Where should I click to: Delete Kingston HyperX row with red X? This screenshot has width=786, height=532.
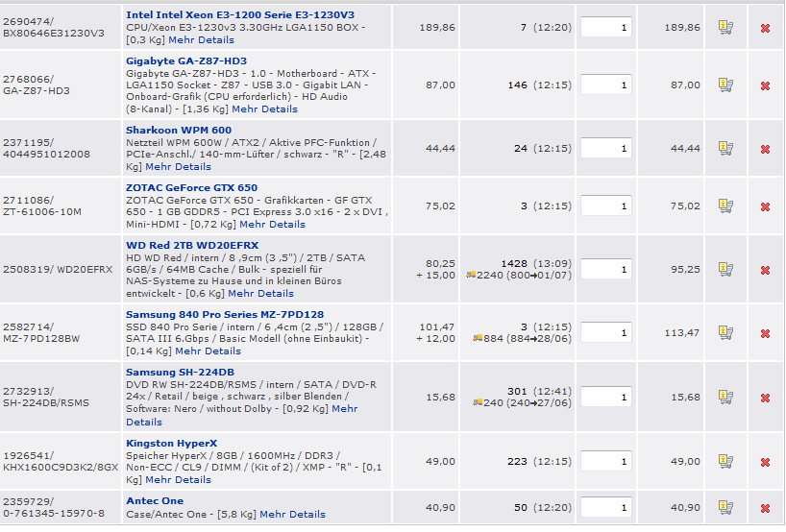pyautogui.click(x=765, y=462)
